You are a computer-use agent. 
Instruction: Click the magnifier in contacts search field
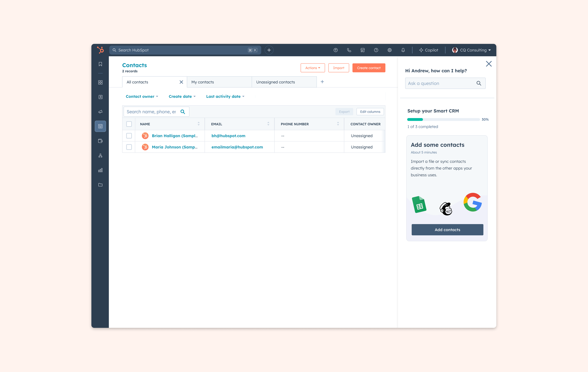pos(183,111)
